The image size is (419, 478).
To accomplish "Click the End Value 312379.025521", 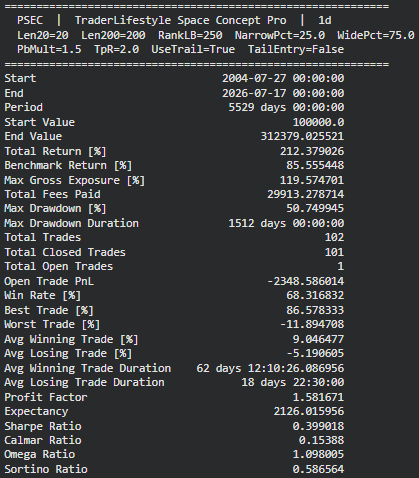I will pos(302,136).
